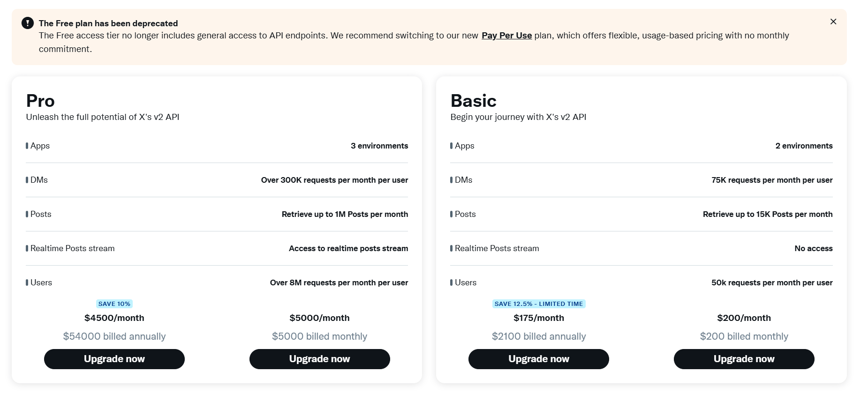Click the Users row label under Basic
The width and height of the screenshot is (868, 394).
pyautogui.click(x=465, y=282)
